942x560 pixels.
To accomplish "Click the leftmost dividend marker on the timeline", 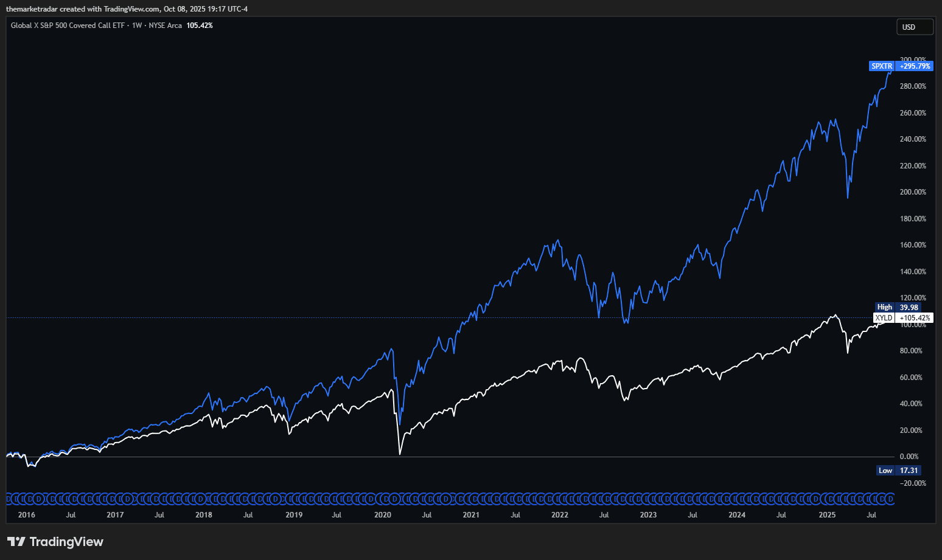I will click(9, 499).
